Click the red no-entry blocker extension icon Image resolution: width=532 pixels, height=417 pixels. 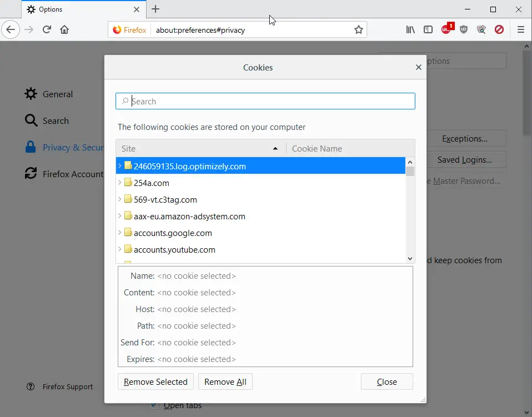pos(499,29)
